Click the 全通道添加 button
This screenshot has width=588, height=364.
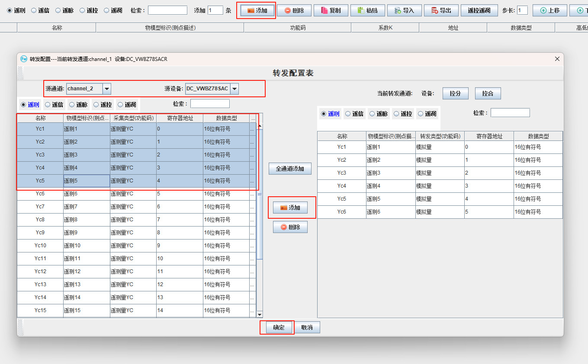tap(290, 169)
